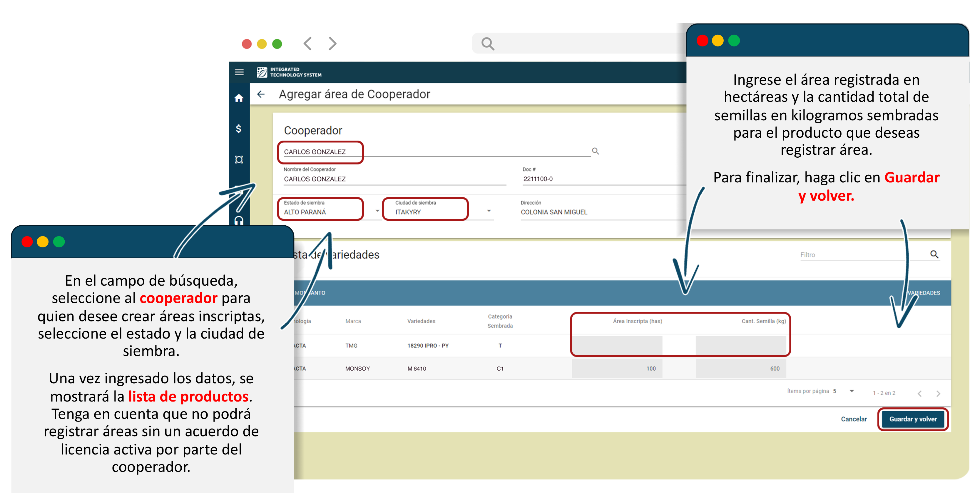Click the Guardar y volver button
This screenshot has height=503, width=980.
pyautogui.click(x=913, y=419)
